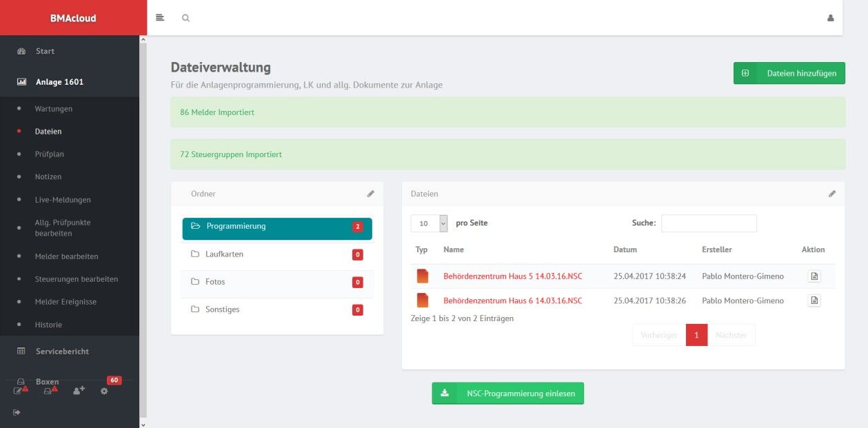Click the action document icon for Haus 5
868x428 pixels.
(x=814, y=276)
